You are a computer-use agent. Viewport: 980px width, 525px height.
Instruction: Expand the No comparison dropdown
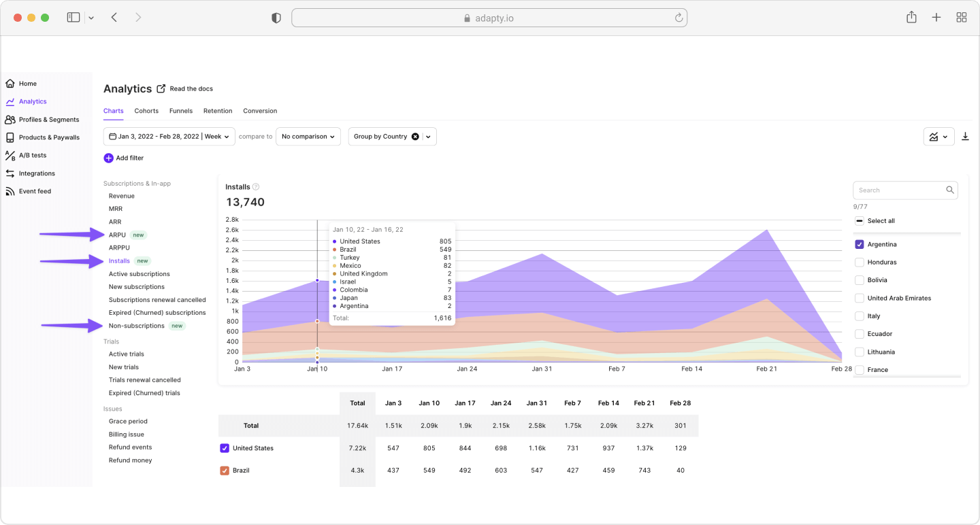point(308,137)
